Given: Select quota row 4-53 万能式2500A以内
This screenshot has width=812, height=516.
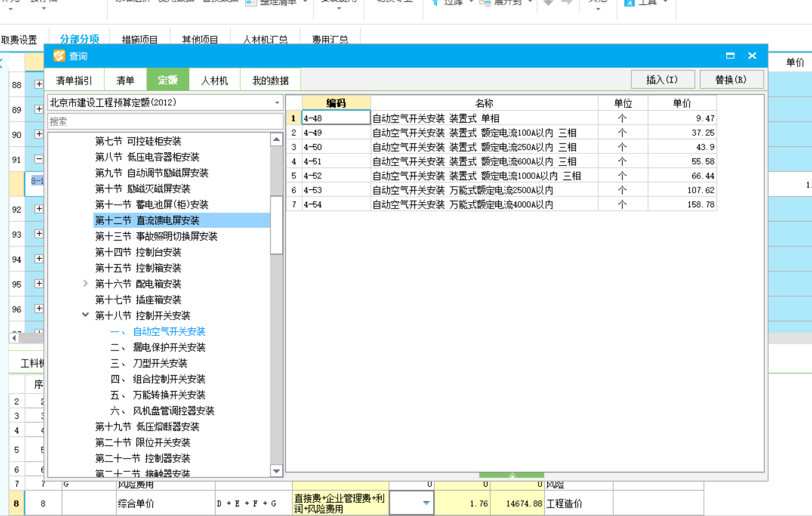Looking at the screenshot, I should pos(501,190).
